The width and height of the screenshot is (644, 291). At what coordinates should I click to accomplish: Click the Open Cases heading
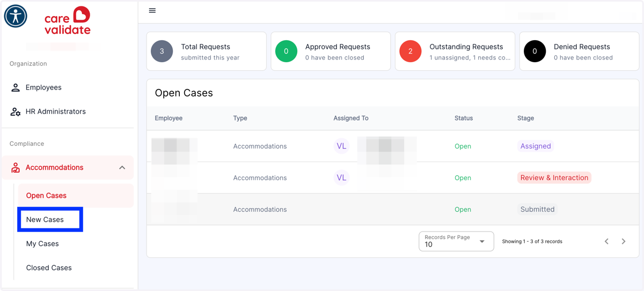point(184,93)
